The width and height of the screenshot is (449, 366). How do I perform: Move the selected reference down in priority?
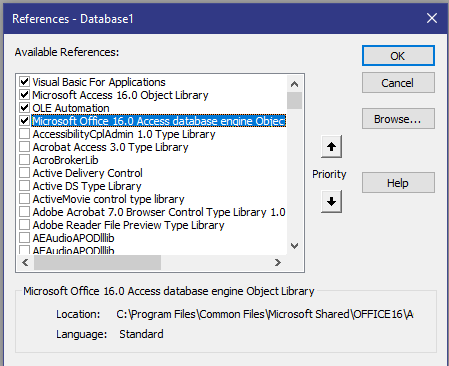331,201
